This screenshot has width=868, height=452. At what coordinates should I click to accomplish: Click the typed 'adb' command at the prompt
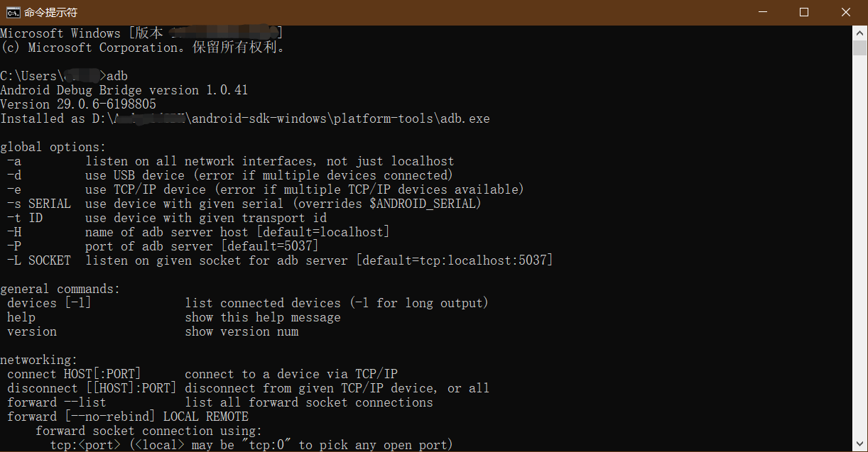coord(117,76)
